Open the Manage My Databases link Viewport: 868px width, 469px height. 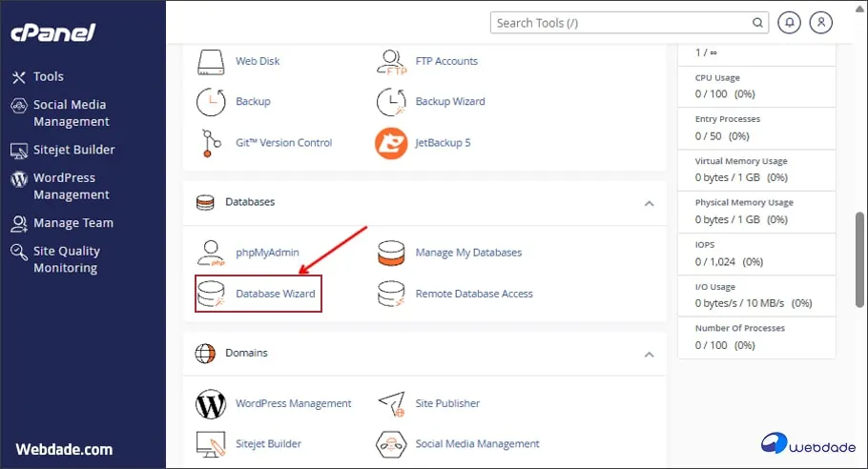tap(468, 253)
